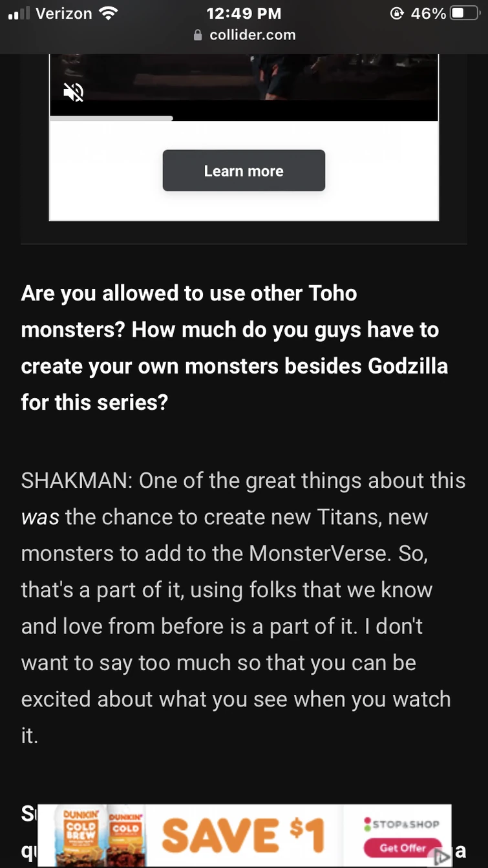Tap the Get Offer button

coord(402,847)
